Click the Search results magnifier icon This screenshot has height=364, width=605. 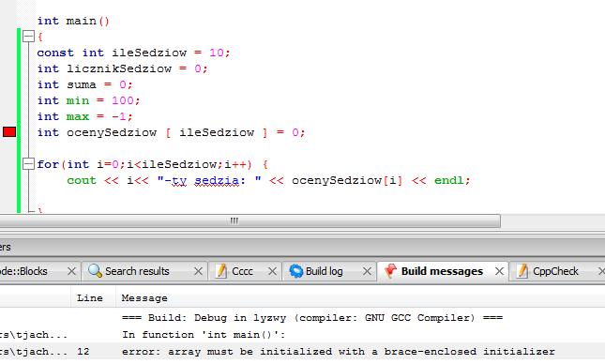(x=95, y=271)
